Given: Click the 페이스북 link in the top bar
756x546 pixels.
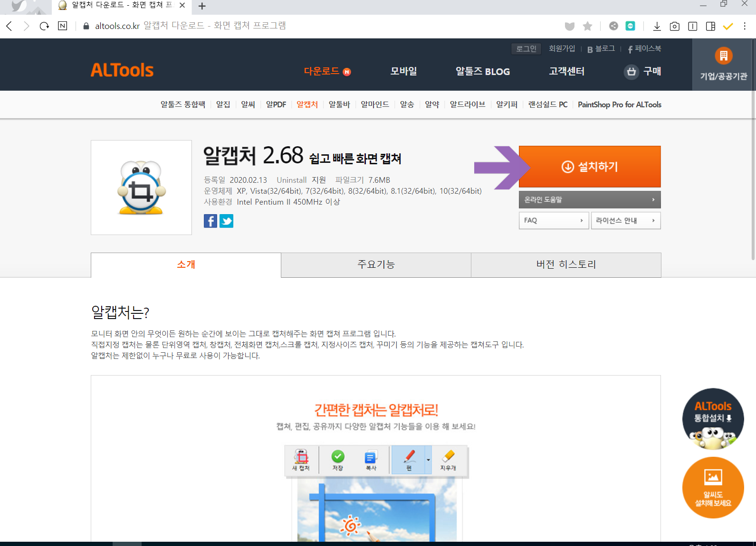Looking at the screenshot, I should (644, 48).
